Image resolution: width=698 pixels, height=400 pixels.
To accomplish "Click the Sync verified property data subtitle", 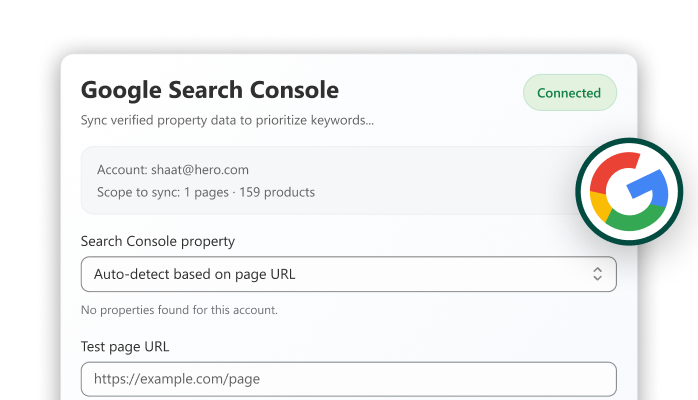I will point(227,121).
